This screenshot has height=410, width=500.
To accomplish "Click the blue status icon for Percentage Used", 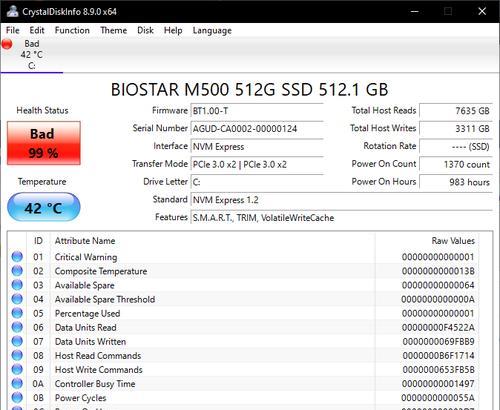I will [17, 313].
